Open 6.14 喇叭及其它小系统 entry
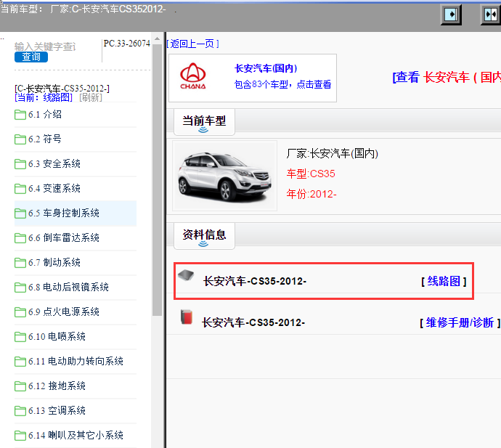This screenshot has width=501, height=448. pyautogui.click(x=76, y=435)
